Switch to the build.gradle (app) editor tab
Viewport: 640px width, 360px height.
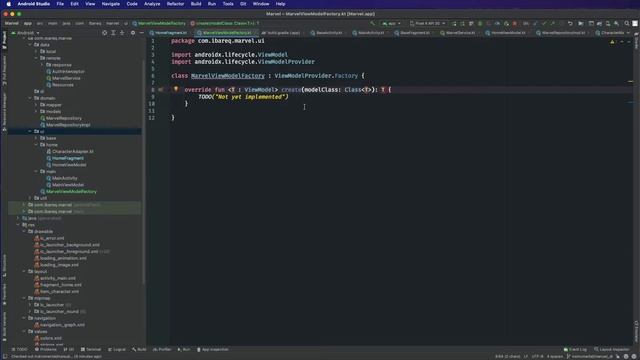[x=281, y=33]
